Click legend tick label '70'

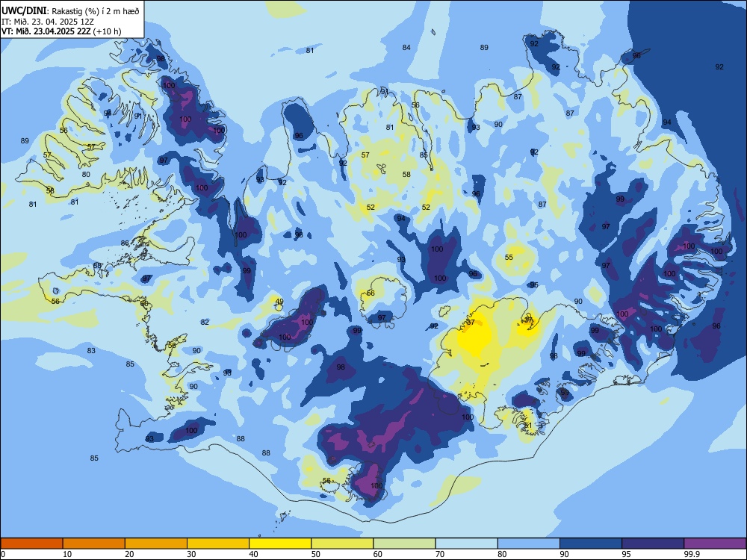(440, 554)
